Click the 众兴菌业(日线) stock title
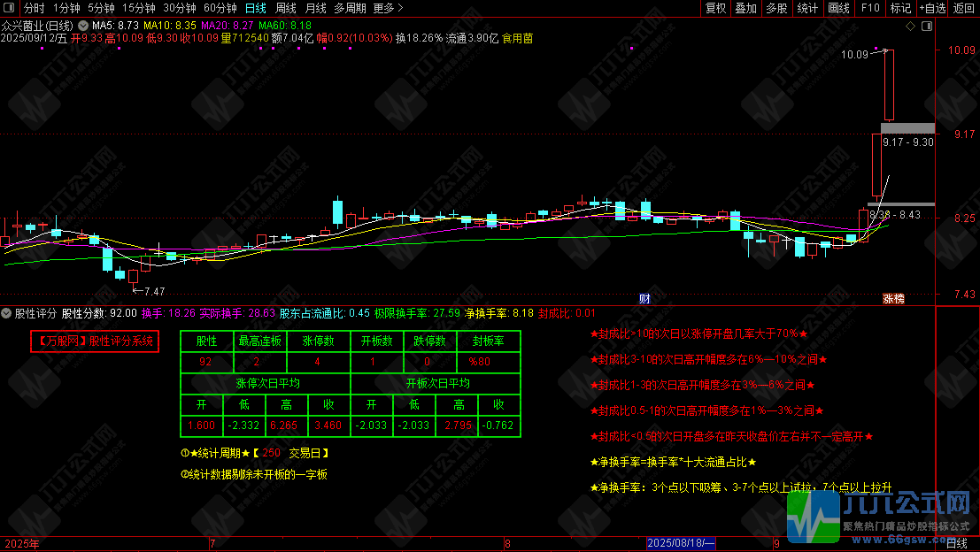This screenshot has width=980, height=552. [x=37, y=26]
